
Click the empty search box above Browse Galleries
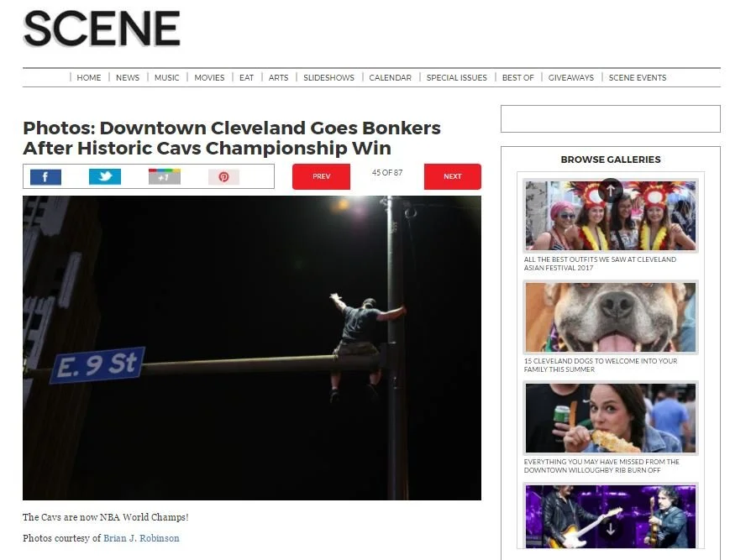pos(611,118)
